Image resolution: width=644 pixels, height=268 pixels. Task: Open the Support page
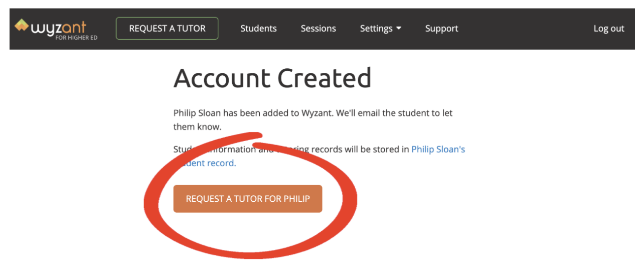point(441,29)
